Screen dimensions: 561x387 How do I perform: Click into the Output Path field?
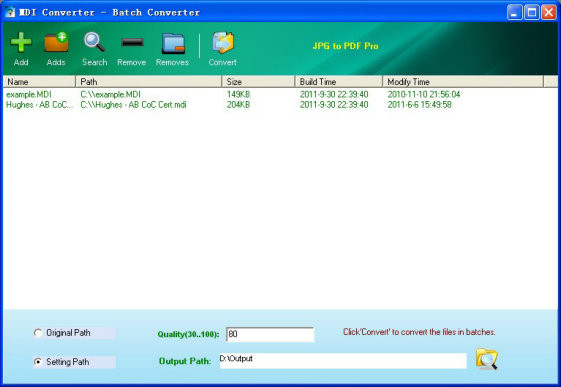tap(343, 360)
